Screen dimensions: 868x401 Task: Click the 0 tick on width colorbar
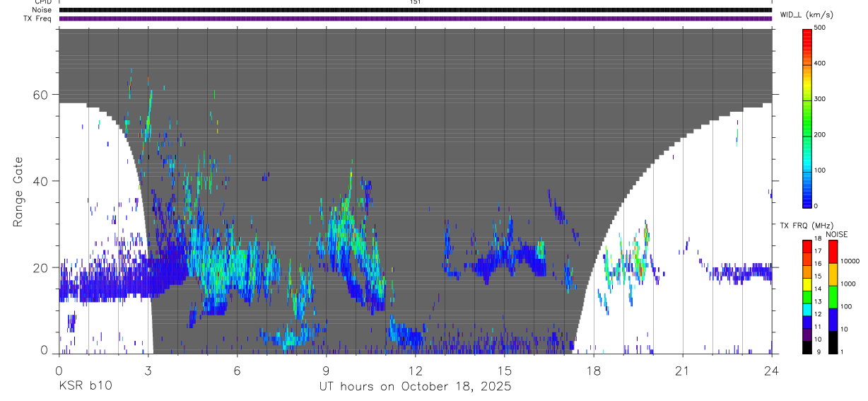point(816,206)
